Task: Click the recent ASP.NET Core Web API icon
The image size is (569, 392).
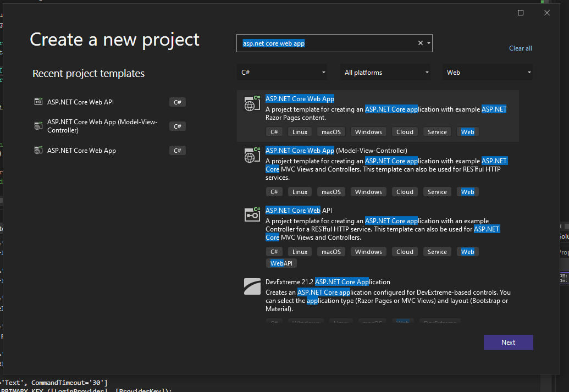Action: pyautogui.click(x=38, y=101)
